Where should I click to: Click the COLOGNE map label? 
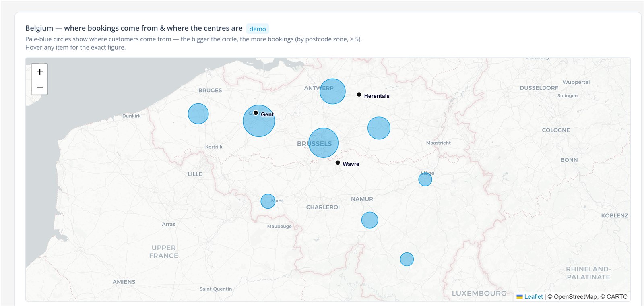(x=556, y=130)
